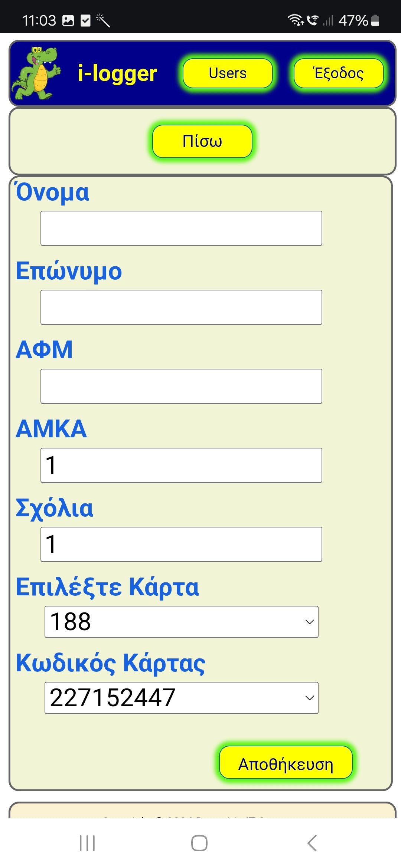Open the Users page
The height and width of the screenshot is (868, 401).
point(228,73)
